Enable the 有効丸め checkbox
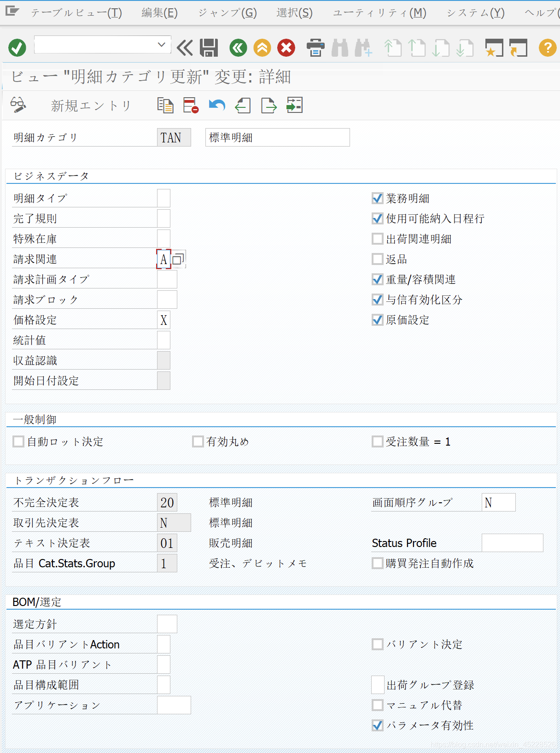This screenshot has height=753, width=560. [198, 441]
